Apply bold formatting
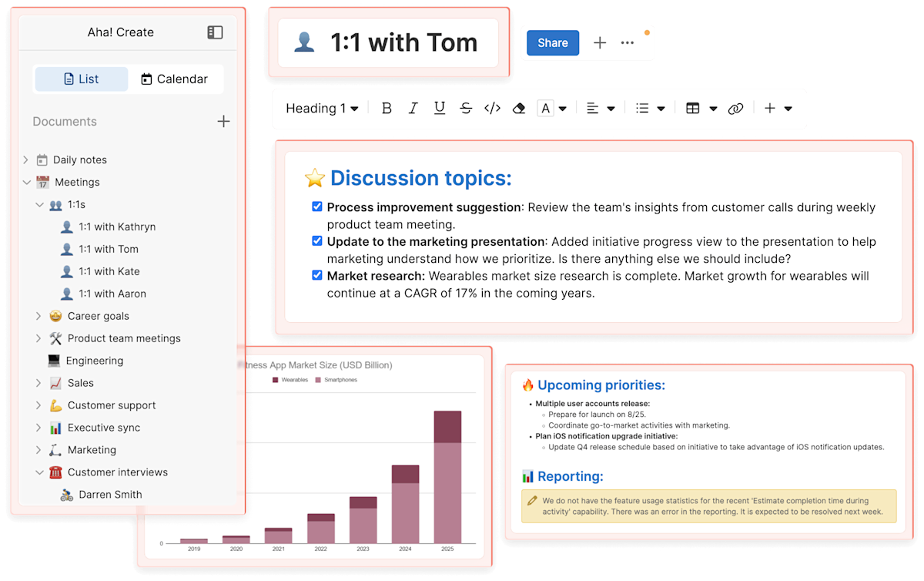 click(x=387, y=109)
